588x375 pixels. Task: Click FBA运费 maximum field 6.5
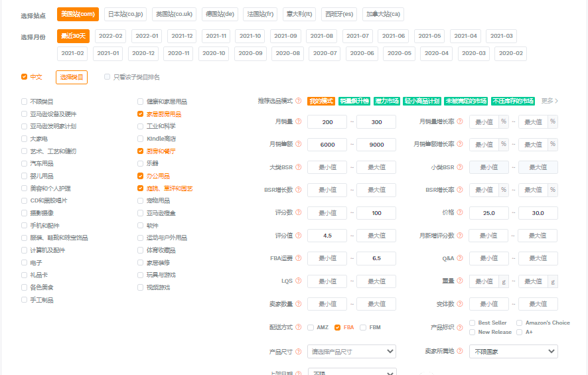376,258
